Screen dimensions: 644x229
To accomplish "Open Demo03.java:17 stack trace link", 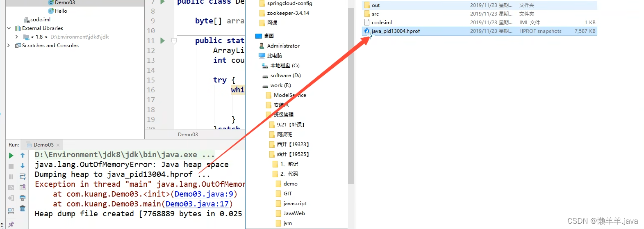I will [197, 204].
